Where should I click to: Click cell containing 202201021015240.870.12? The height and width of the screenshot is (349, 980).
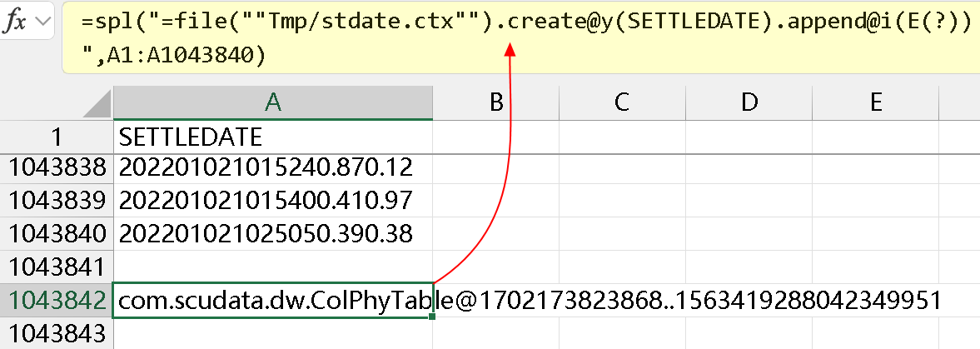[x=272, y=167]
